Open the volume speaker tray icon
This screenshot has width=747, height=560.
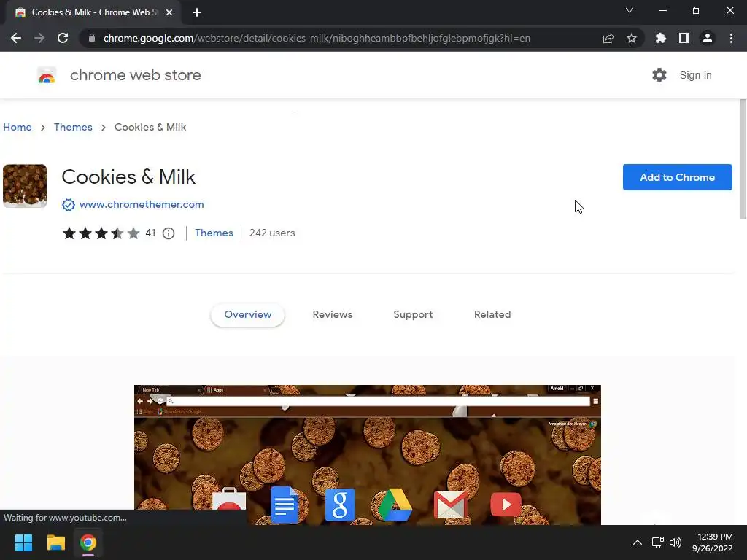[x=675, y=542]
